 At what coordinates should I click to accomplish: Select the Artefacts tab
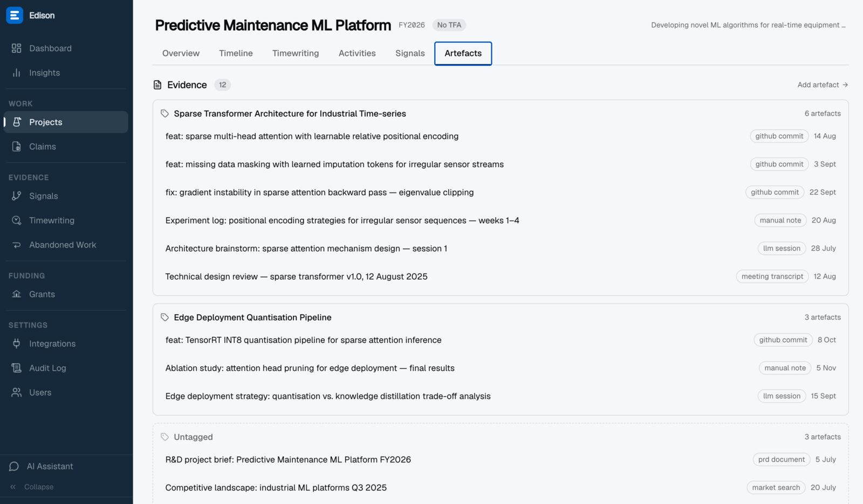click(463, 53)
